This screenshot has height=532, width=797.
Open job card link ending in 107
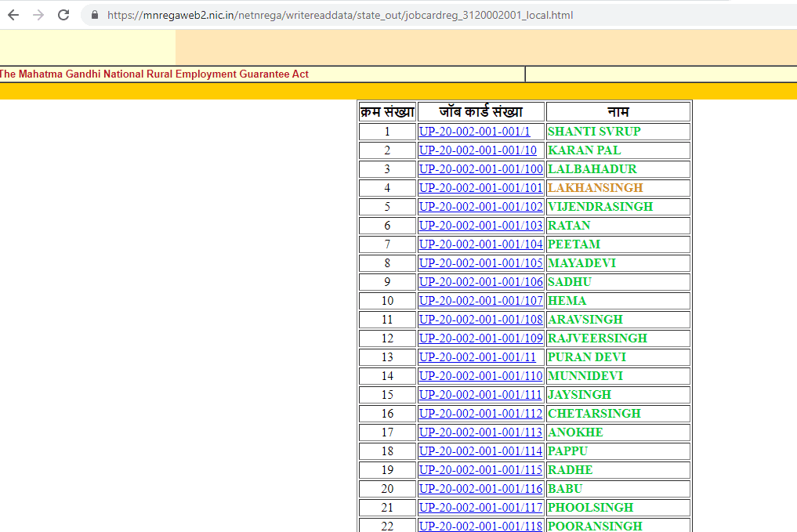point(480,301)
